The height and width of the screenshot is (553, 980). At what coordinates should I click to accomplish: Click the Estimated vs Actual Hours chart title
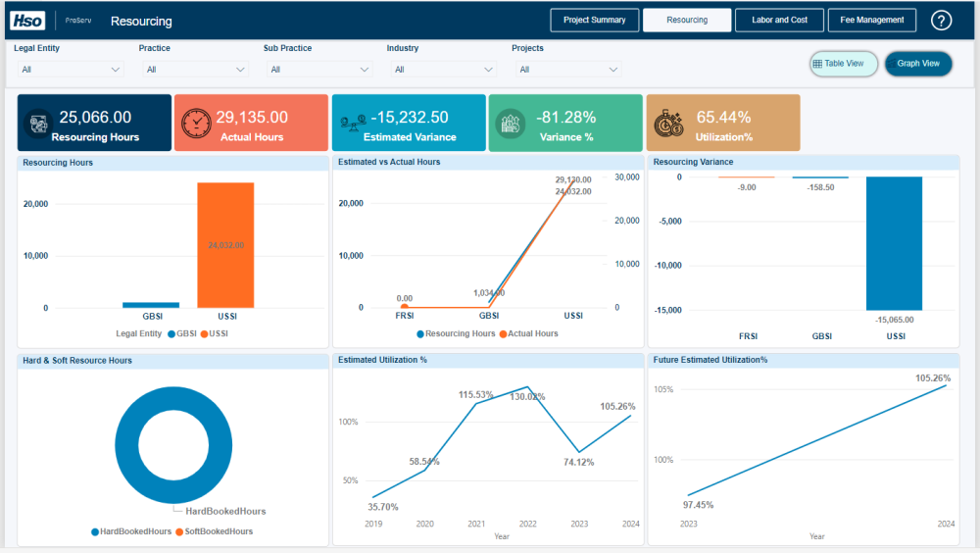click(389, 162)
